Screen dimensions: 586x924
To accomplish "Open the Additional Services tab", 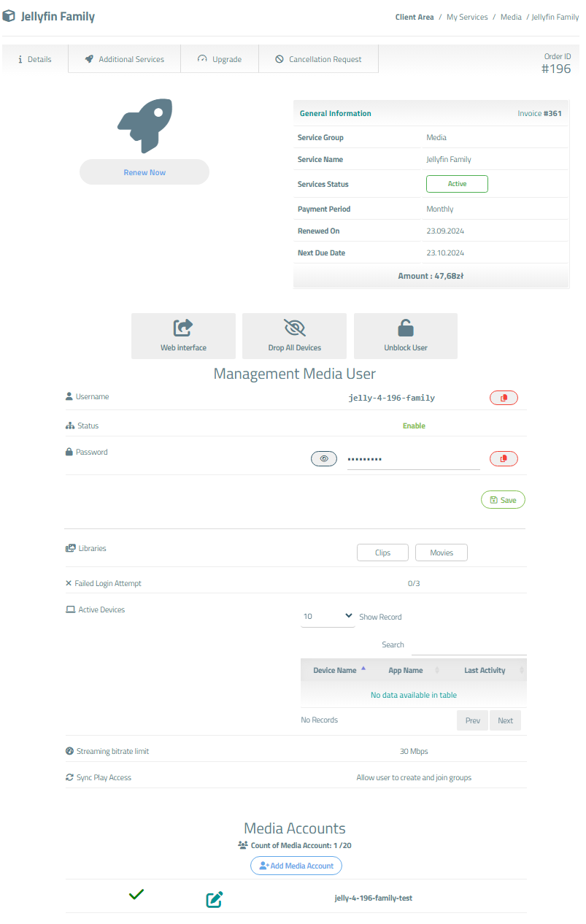I will click(x=125, y=59).
